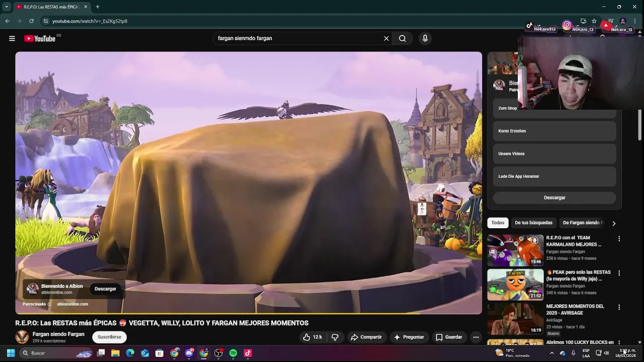Visit albiononline.com next to Patrocinado
This screenshot has width=644, height=362.
pos(72,304)
